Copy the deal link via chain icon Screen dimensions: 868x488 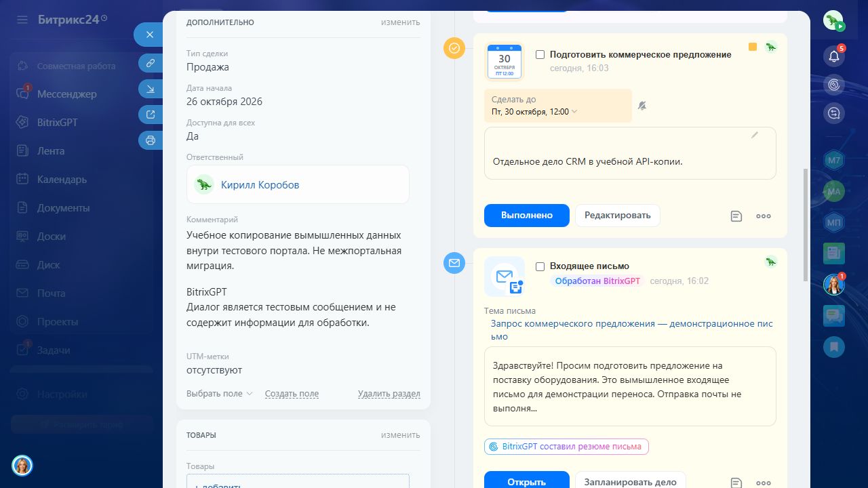151,63
